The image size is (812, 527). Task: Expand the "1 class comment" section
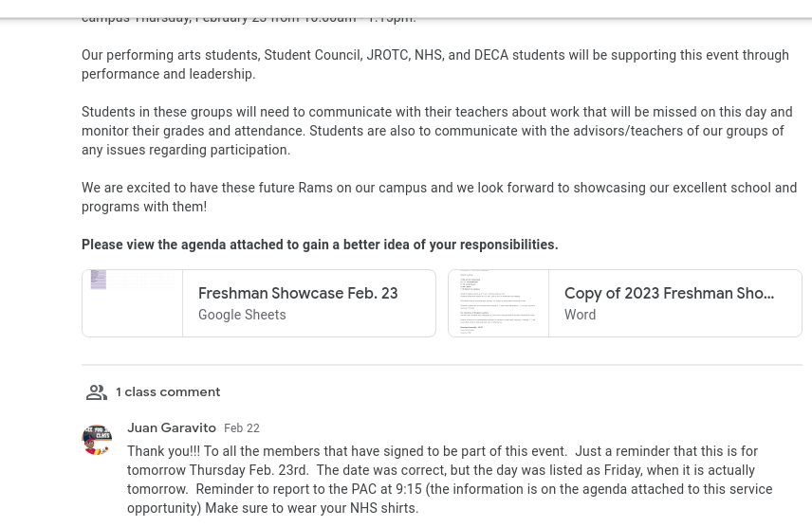(168, 392)
